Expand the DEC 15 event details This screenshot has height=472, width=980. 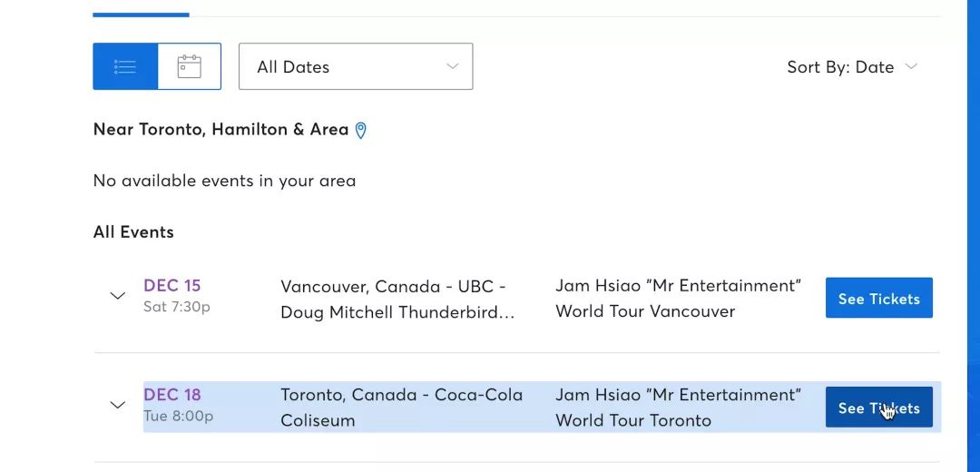click(x=117, y=296)
